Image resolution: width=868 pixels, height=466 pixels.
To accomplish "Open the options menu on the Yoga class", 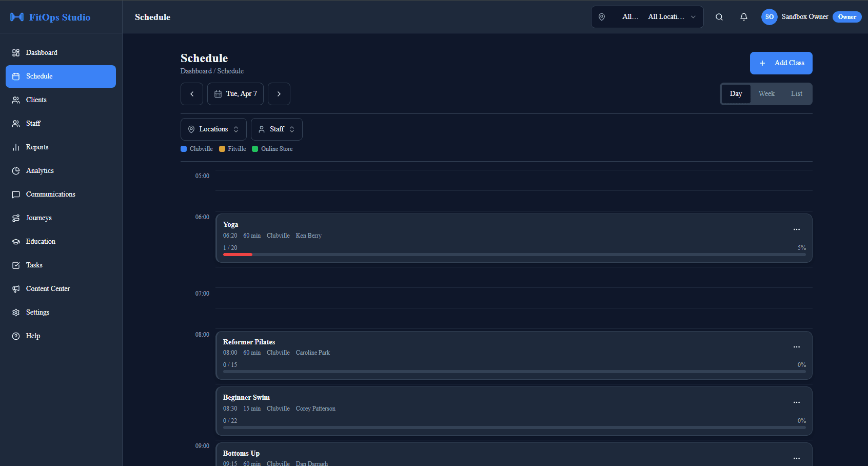I will pos(796,229).
